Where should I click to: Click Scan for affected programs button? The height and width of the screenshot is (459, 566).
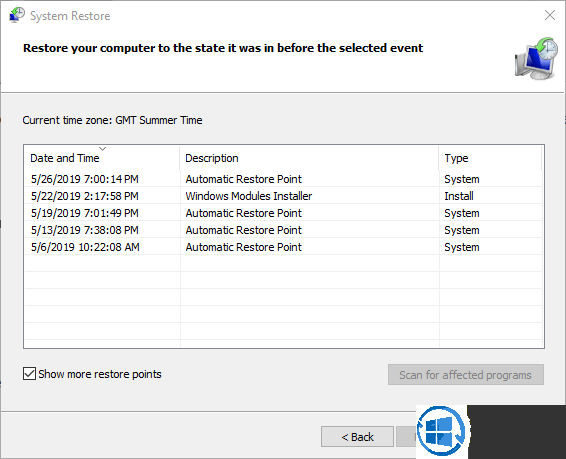tap(466, 375)
